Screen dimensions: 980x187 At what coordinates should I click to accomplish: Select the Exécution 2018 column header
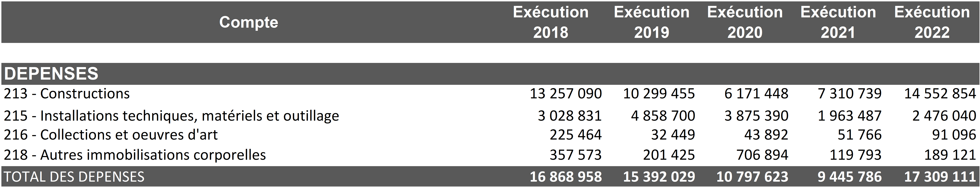click(x=551, y=22)
